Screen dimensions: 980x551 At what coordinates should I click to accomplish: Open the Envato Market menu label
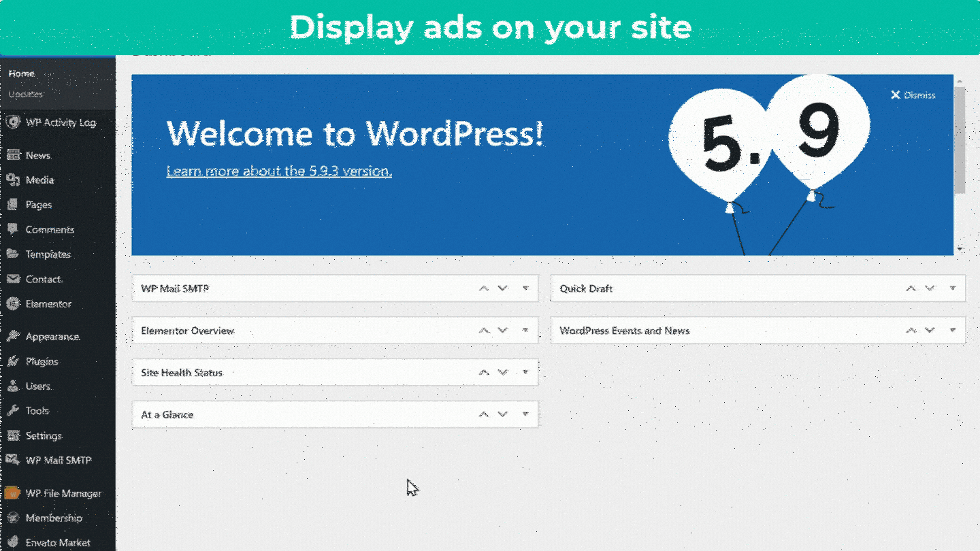point(58,542)
